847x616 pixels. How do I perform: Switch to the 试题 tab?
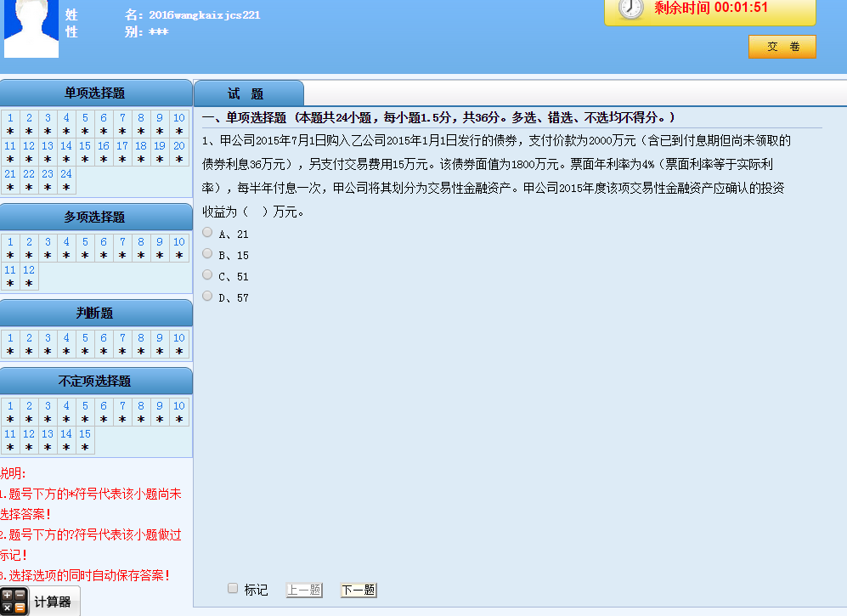[246, 93]
